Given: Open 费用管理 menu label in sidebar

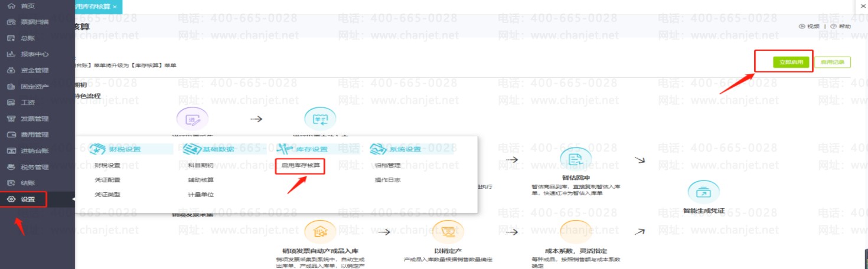Looking at the screenshot, I should click(35, 134).
